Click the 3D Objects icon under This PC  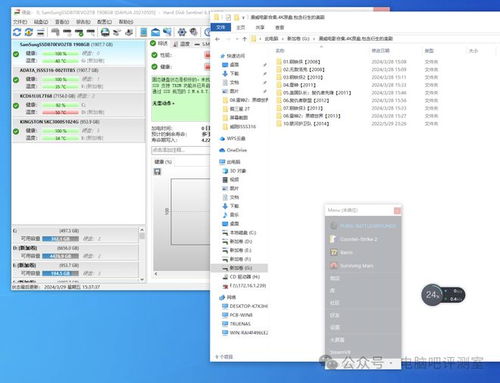coord(225,171)
